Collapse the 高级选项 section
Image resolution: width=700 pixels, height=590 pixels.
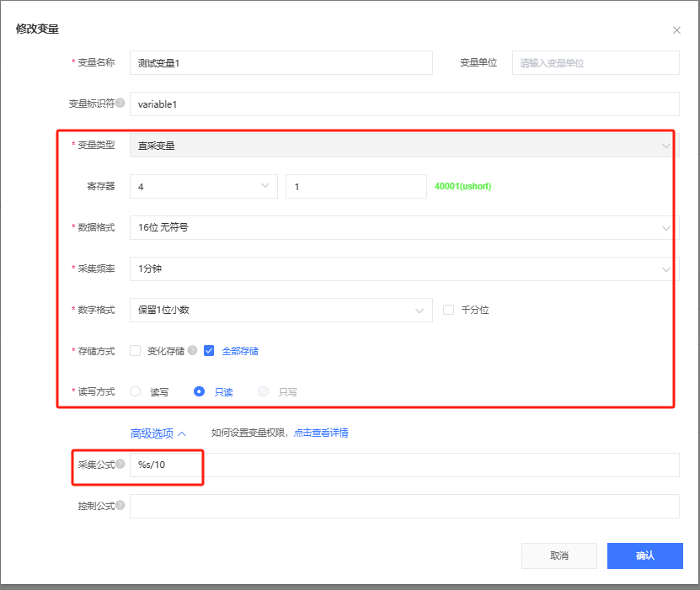[158, 433]
